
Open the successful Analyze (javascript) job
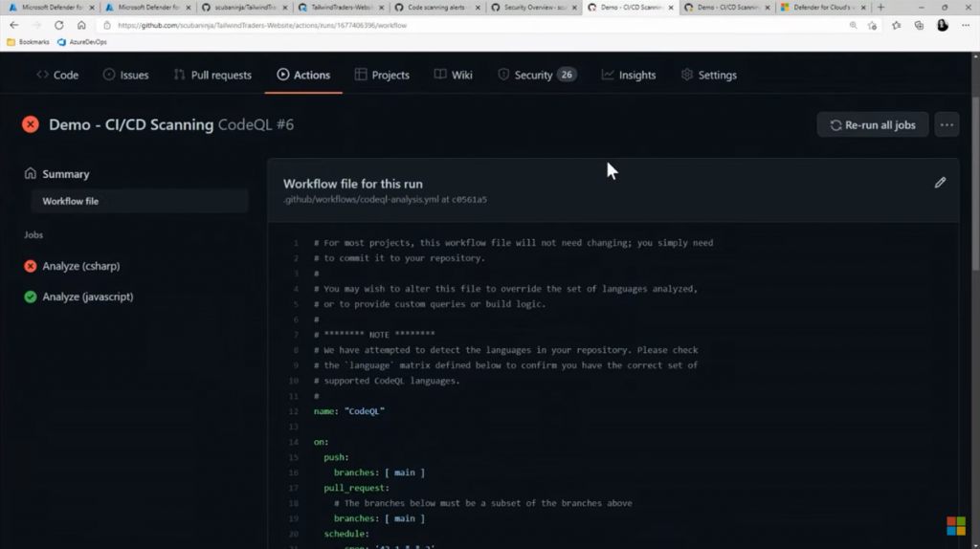87,296
